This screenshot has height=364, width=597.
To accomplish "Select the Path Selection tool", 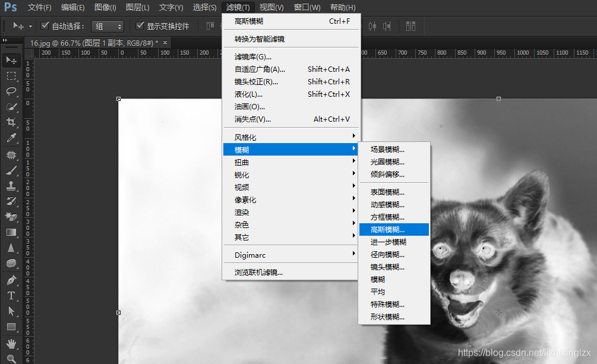I will point(11,312).
